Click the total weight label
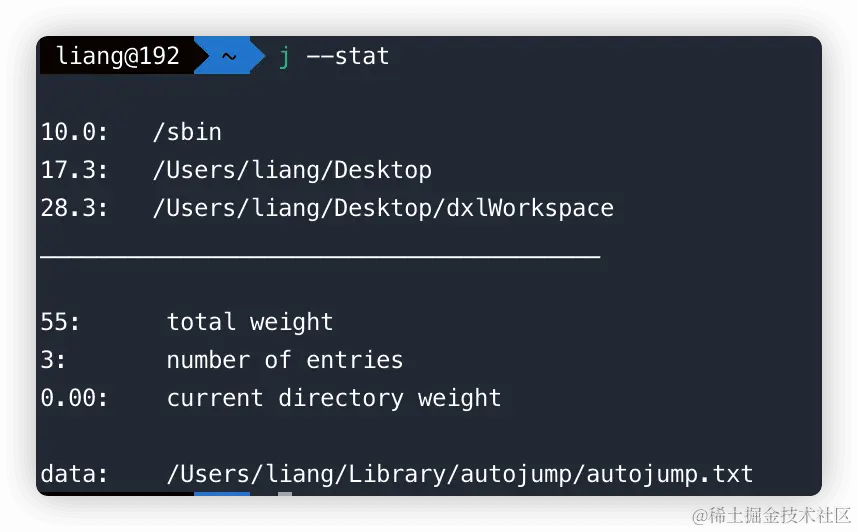 (250, 322)
